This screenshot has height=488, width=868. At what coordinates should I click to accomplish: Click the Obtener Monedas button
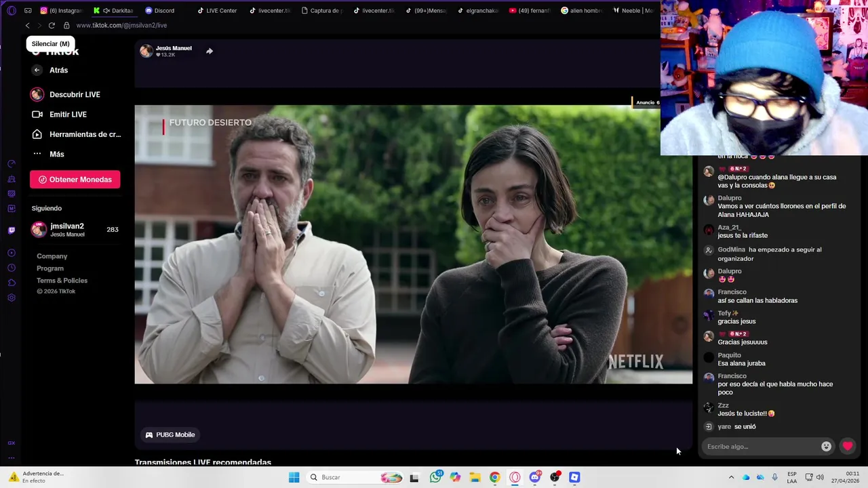pos(75,180)
